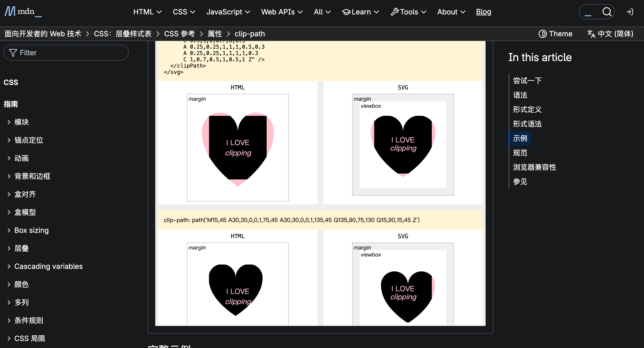Click the Filter funnel icon

(13, 53)
